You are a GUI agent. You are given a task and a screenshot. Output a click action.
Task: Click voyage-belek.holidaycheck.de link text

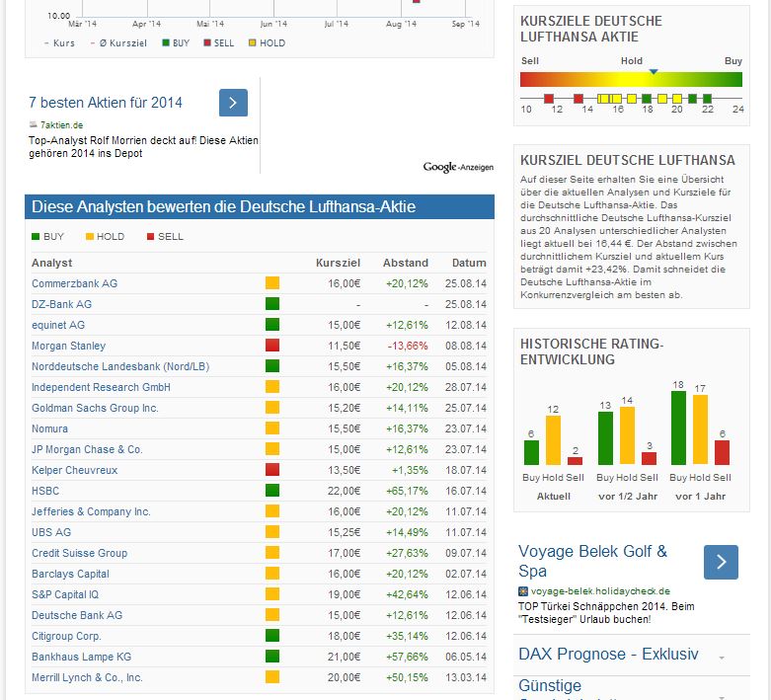600,590
